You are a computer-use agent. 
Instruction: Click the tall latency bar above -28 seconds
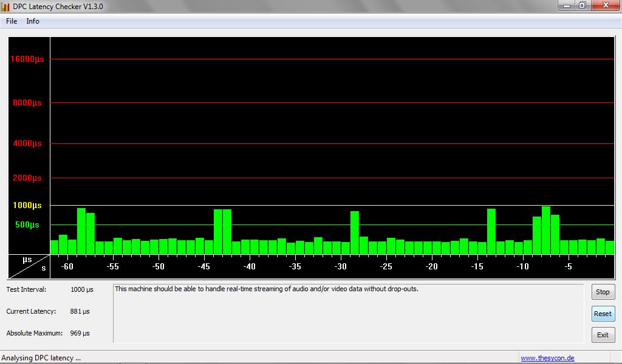click(355, 232)
